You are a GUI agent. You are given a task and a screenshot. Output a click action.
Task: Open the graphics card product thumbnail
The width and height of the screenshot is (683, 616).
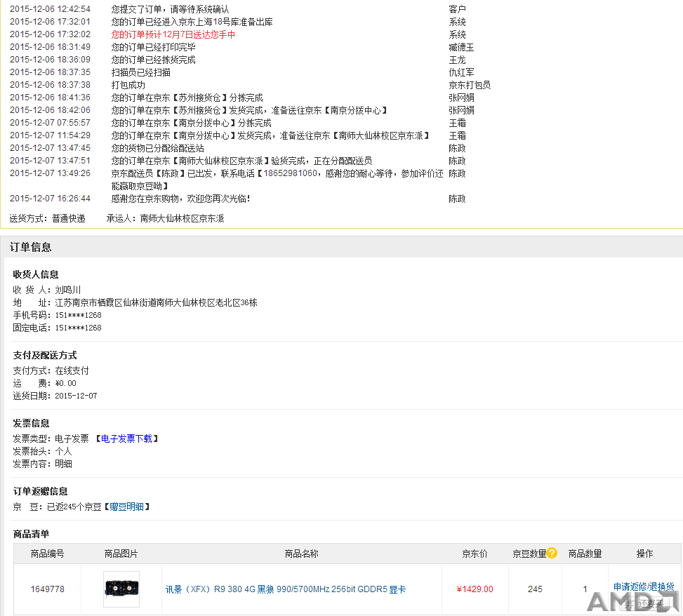pos(121,589)
